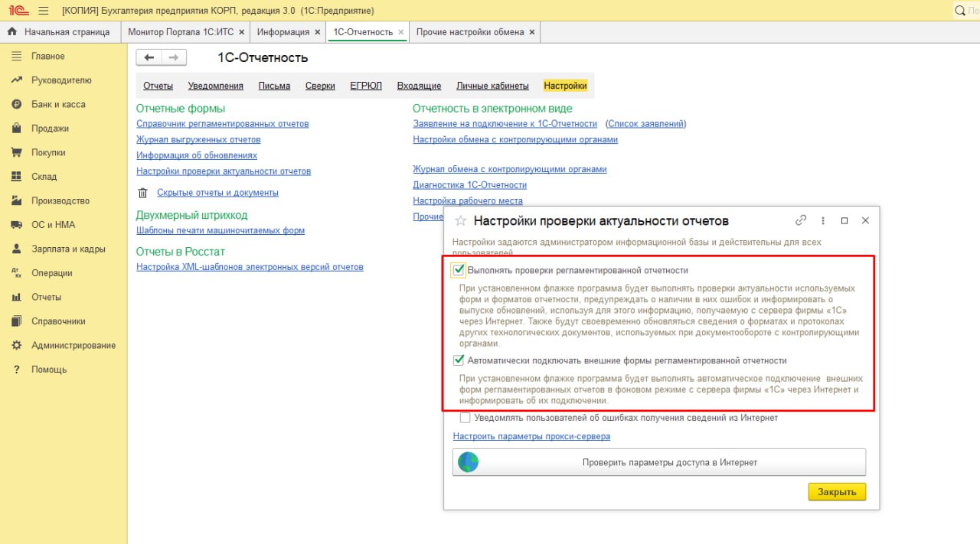Open the Администрирование section
The height and width of the screenshot is (544, 980).
coord(73,345)
